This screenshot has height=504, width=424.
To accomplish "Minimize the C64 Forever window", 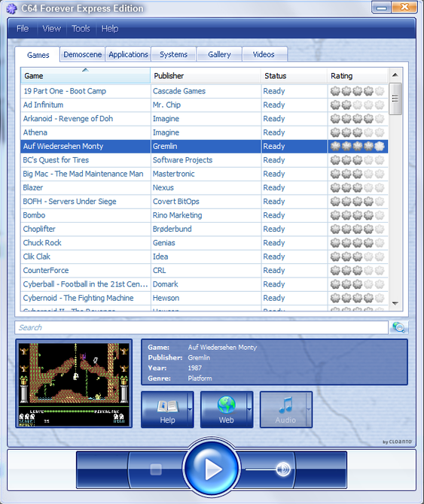I will tap(382, 7).
